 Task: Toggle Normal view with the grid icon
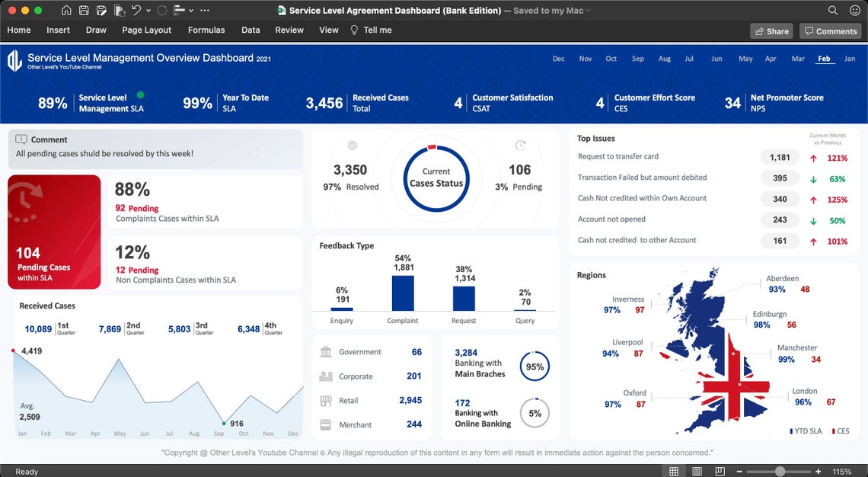click(674, 471)
